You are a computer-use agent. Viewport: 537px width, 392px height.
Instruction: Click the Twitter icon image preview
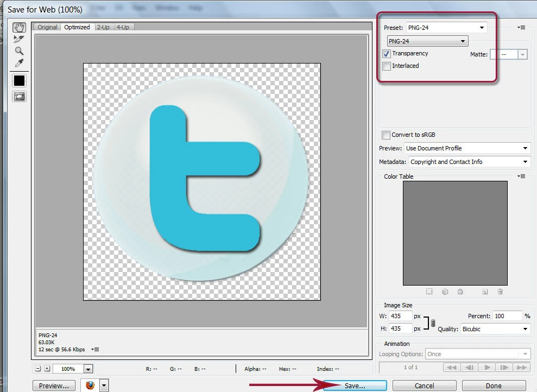pyautogui.click(x=202, y=181)
